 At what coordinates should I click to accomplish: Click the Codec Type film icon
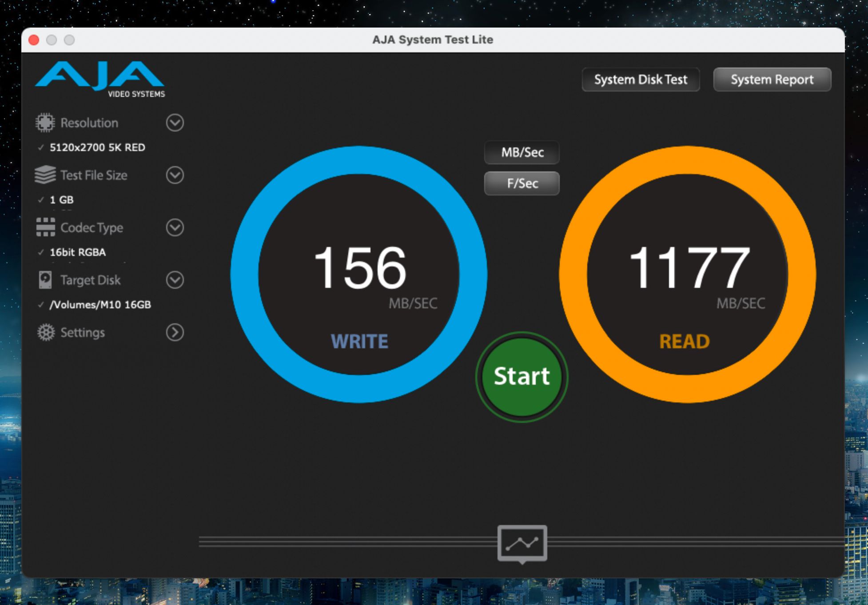(45, 227)
